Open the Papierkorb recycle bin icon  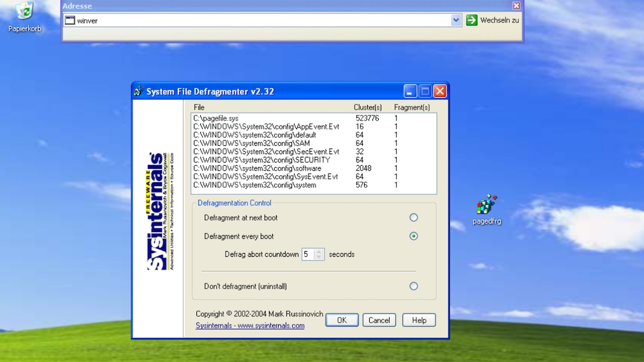pyautogui.click(x=25, y=17)
